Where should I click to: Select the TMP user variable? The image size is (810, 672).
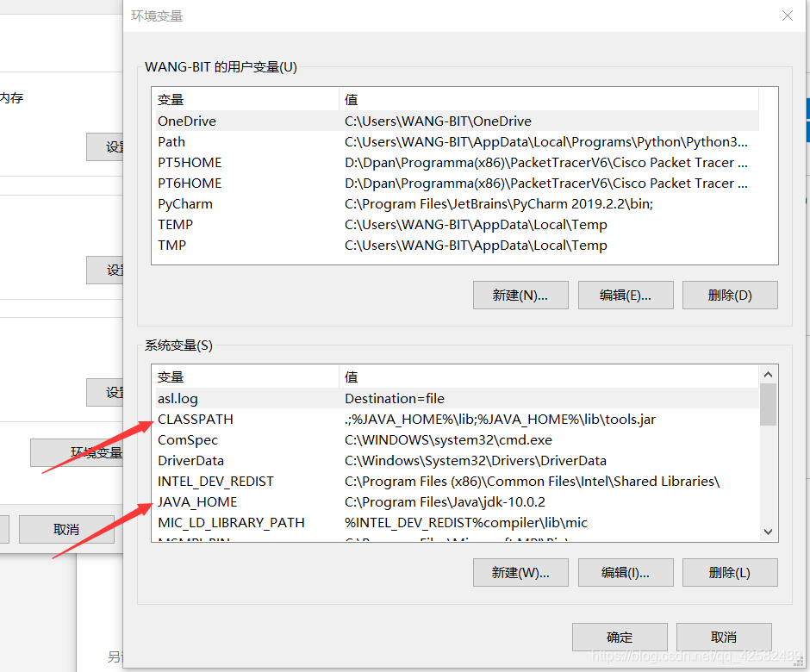458,245
